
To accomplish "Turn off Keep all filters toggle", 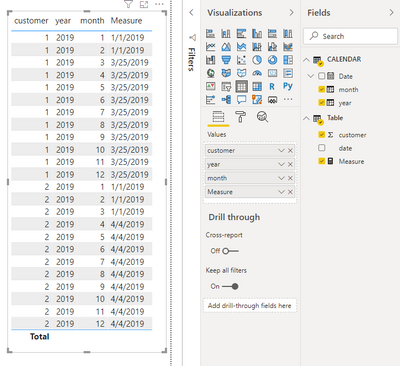I will click(x=230, y=286).
